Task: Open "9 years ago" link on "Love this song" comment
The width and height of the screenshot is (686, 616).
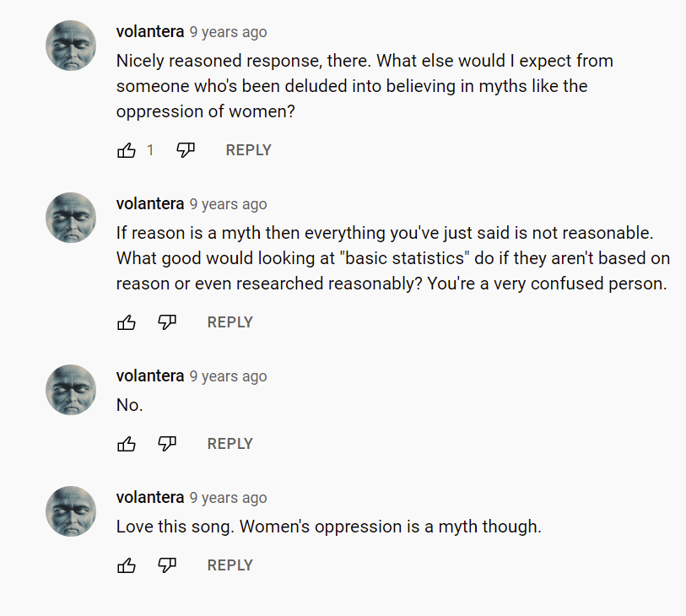Action: coord(228,498)
